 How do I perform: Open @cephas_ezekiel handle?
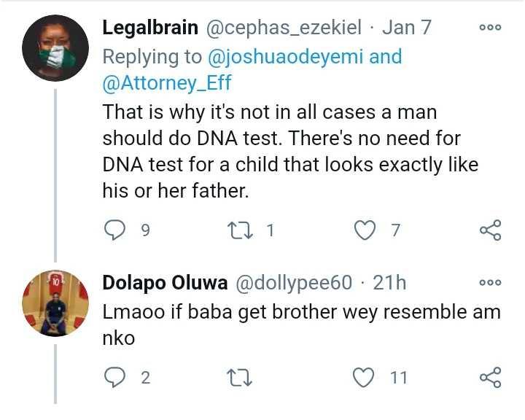coord(287,28)
